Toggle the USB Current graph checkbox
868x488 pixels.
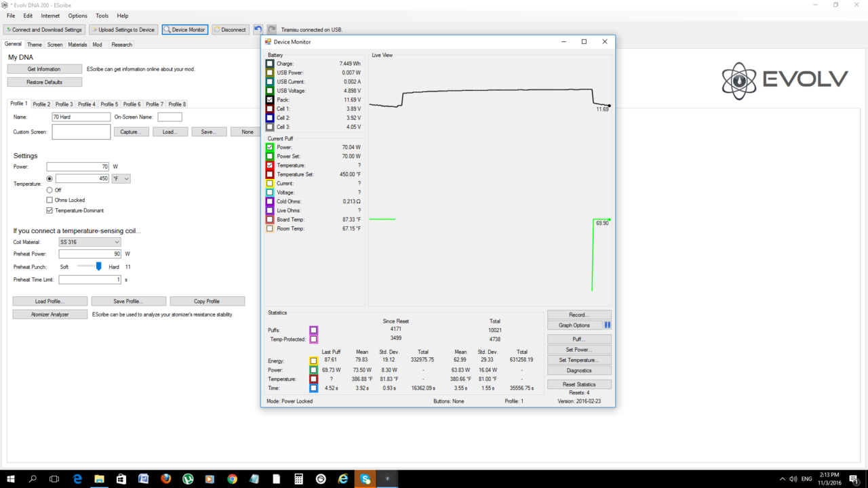270,81
